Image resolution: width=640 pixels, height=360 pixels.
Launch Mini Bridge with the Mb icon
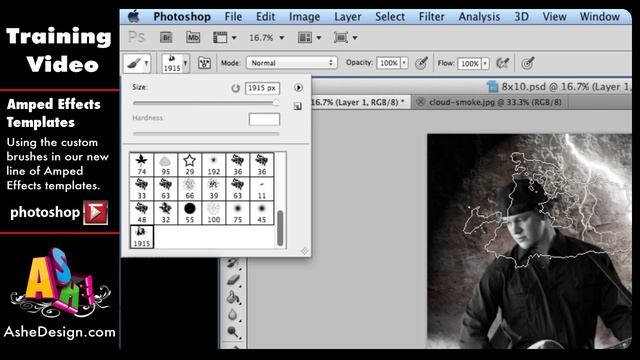pyautogui.click(x=193, y=38)
